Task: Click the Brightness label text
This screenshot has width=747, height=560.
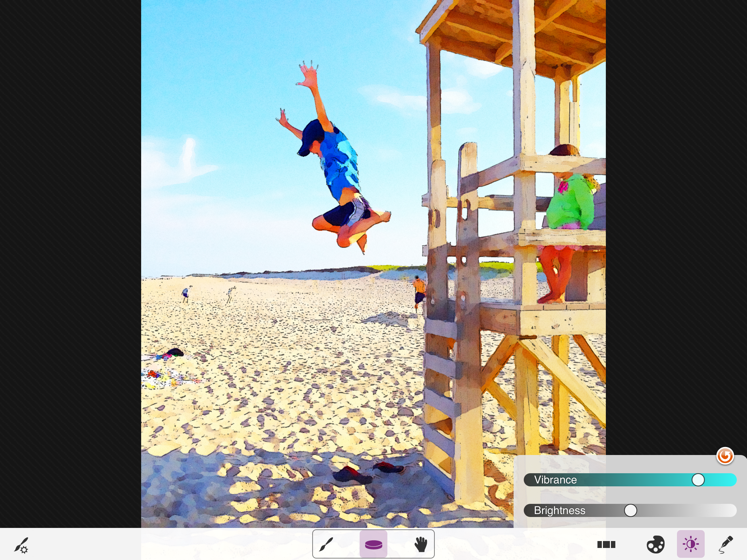Action: pyautogui.click(x=559, y=510)
